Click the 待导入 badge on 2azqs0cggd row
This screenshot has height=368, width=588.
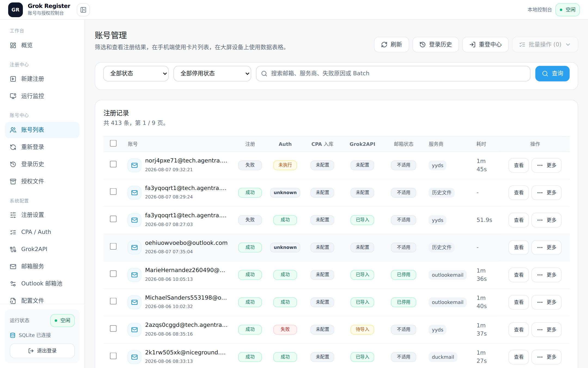click(362, 330)
